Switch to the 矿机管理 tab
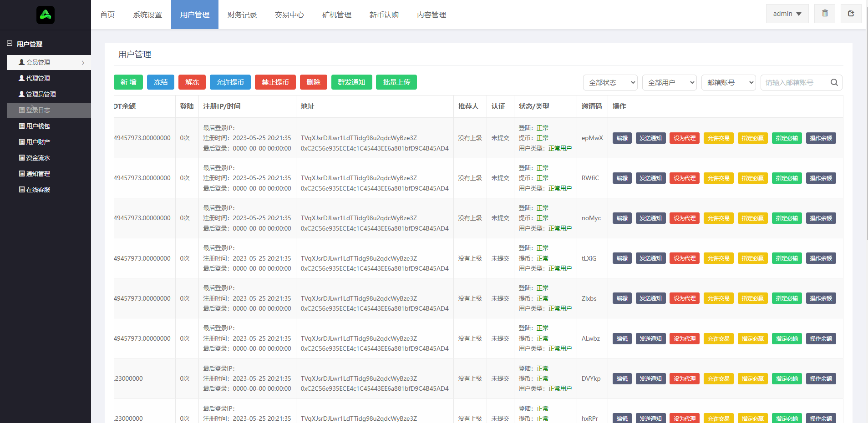868x423 pixels. point(336,15)
